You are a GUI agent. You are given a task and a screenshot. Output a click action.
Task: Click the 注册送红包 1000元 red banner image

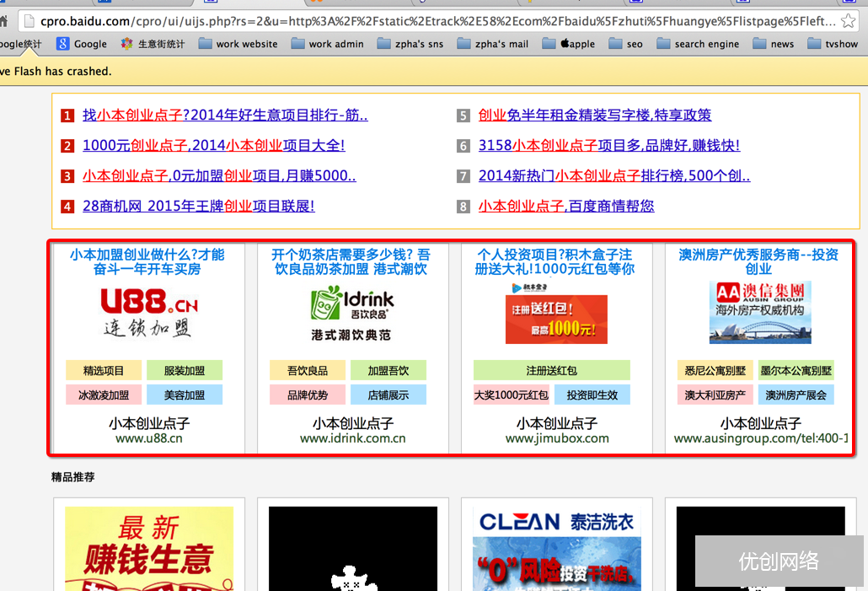(x=556, y=319)
